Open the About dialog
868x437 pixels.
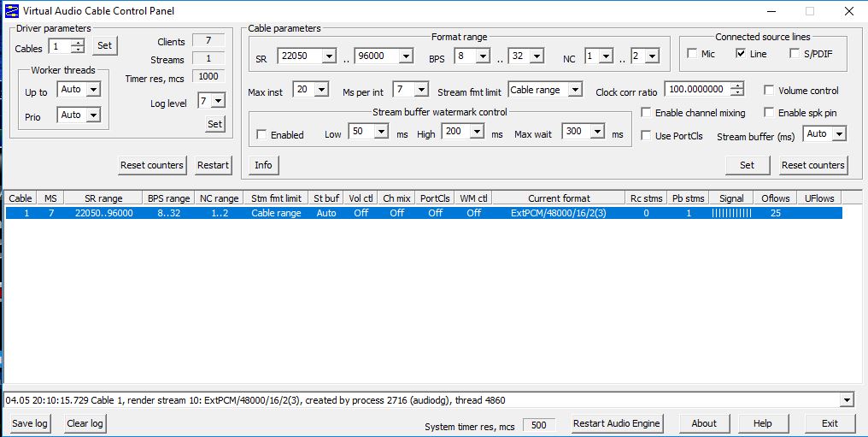pyautogui.click(x=704, y=423)
